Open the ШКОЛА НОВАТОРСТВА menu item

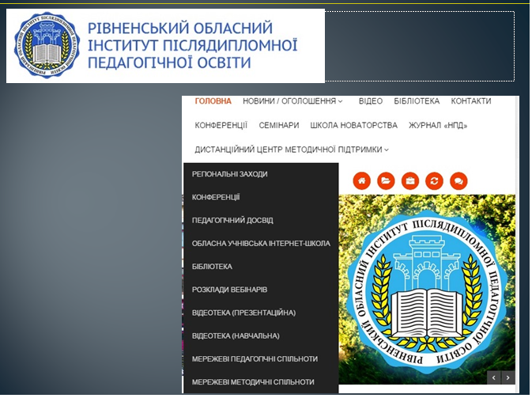click(353, 125)
